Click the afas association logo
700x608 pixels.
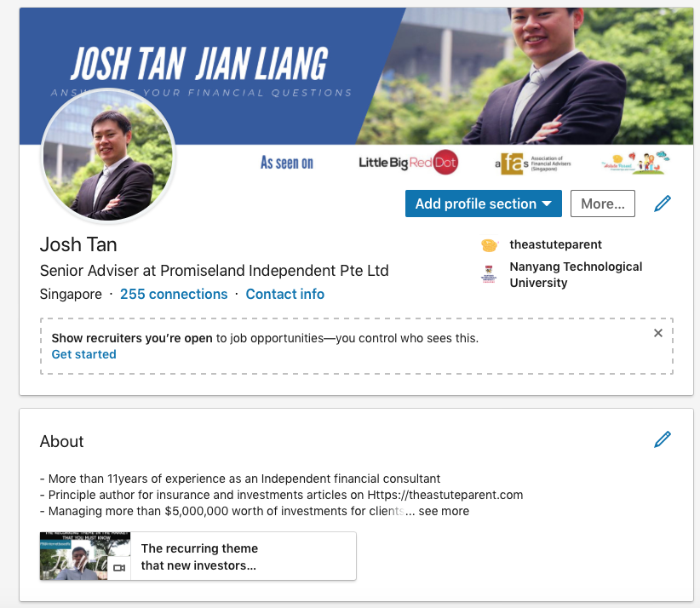[x=533, y=163]
